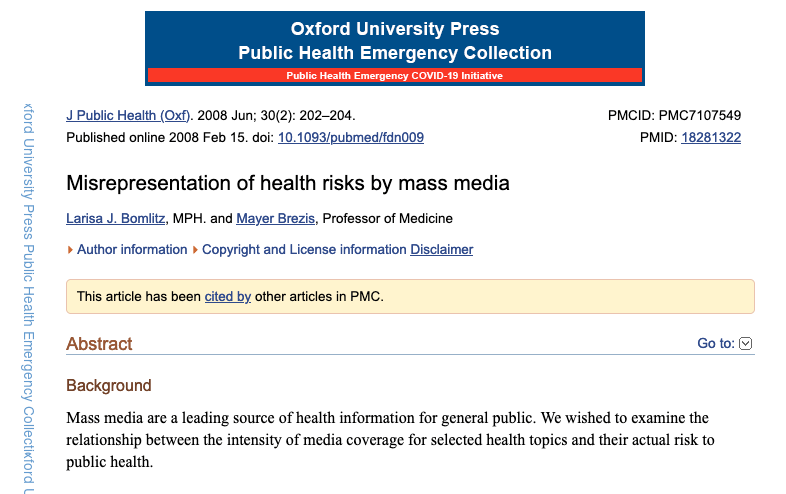Click the Abstract section heading

coord(99,344)
